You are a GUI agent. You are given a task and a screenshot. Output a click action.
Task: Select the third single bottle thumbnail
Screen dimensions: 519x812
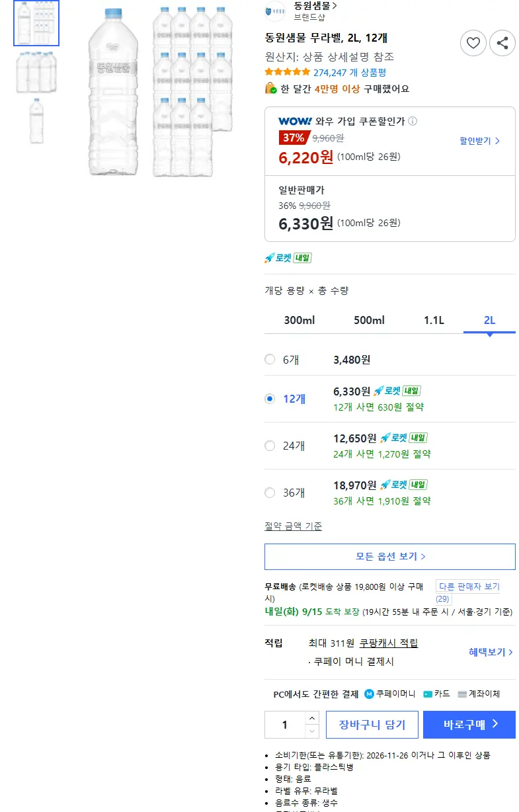(36, 120)
